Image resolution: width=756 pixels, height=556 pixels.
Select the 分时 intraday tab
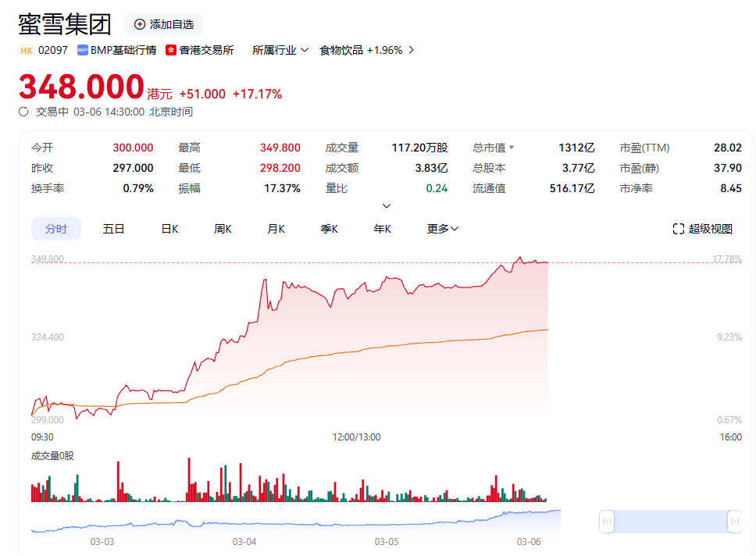pos(56,229)
